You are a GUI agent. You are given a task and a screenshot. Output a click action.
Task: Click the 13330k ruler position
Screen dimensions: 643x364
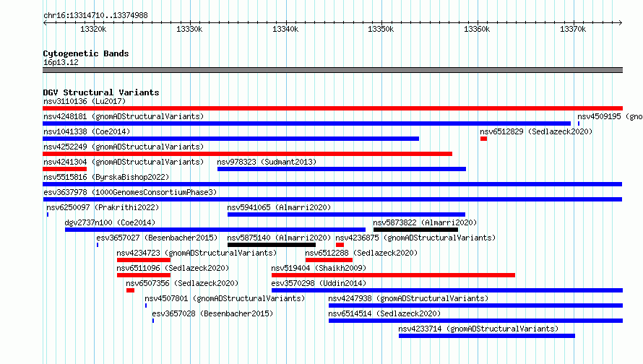point(189,29)
